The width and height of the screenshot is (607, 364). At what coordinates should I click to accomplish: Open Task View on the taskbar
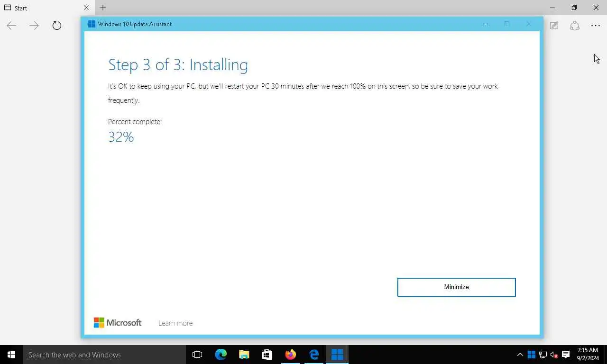(197, 355)
